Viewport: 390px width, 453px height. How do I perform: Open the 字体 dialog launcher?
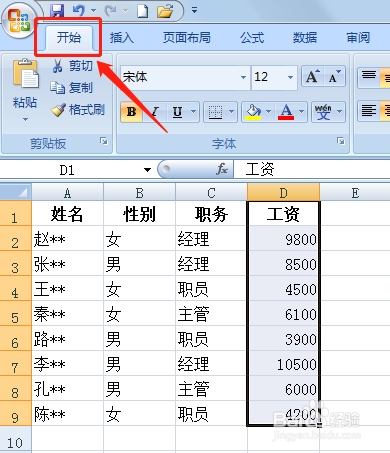pos(341,141)
